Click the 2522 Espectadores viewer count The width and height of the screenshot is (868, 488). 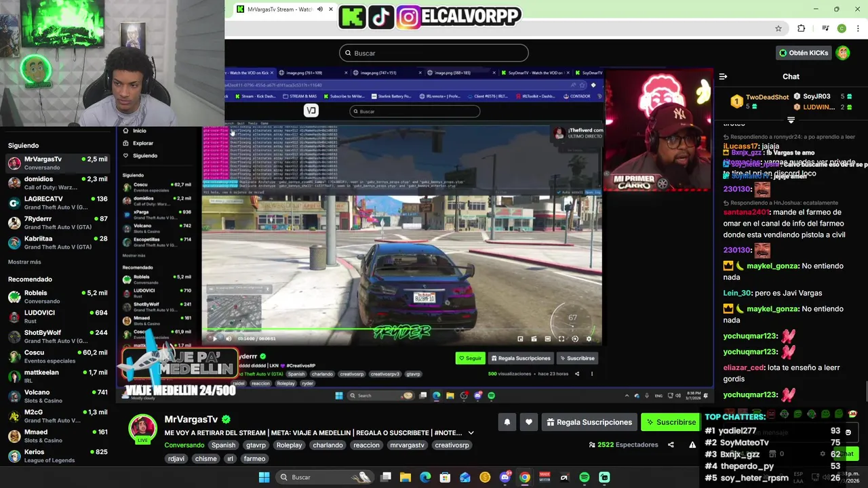tap(623, 445)
